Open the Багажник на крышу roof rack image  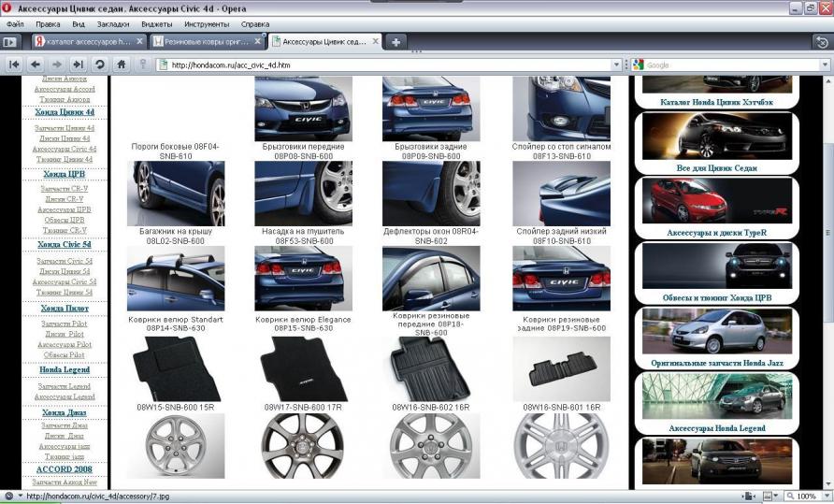pos(176,279)
